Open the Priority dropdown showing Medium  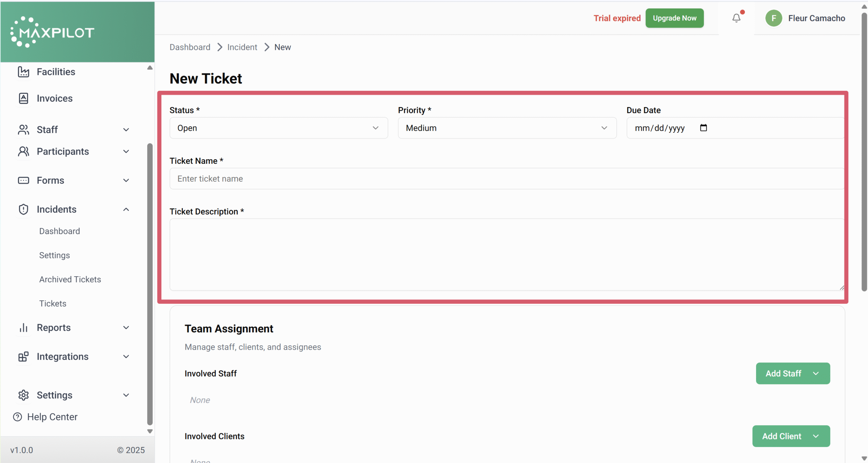click(507, 128)
